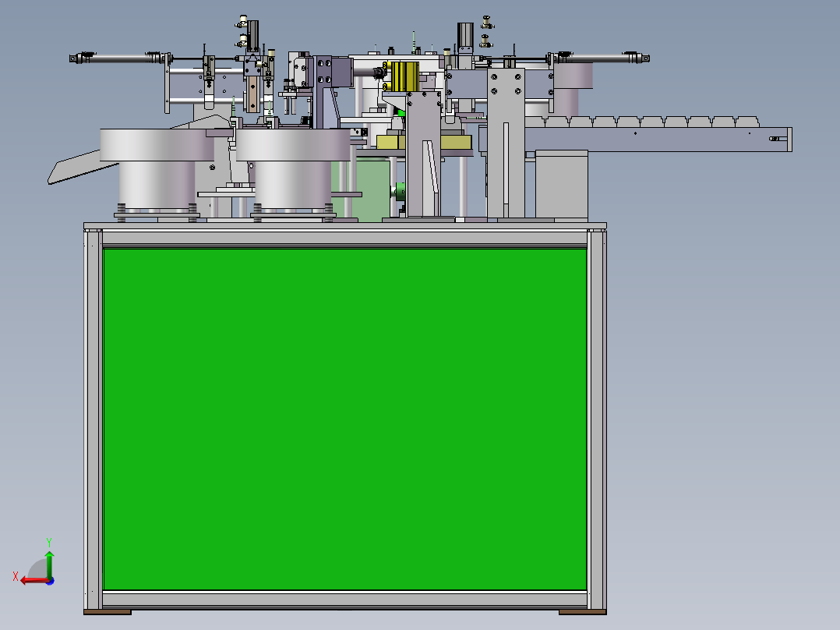The width and height of the screenshot is (840, 630).
Task: Click the blue Z axis dot of triad
Action: pyautogui.click(x=51, y=581)
